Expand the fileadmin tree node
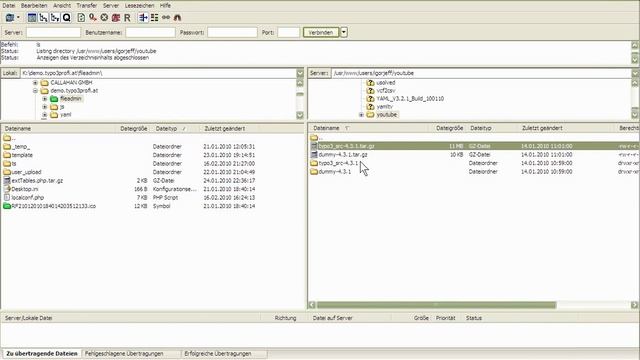 tap(44, 99)
